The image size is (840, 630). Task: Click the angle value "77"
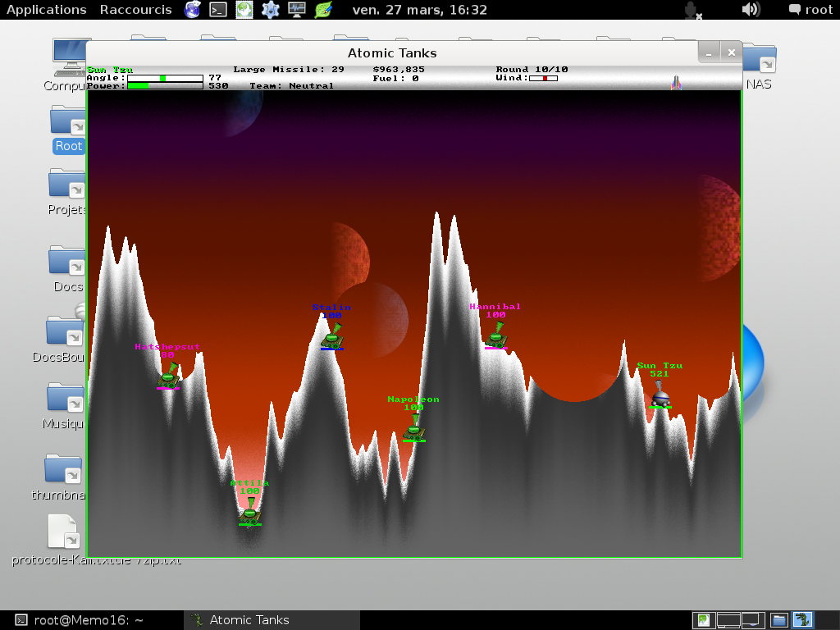point(215,78)
